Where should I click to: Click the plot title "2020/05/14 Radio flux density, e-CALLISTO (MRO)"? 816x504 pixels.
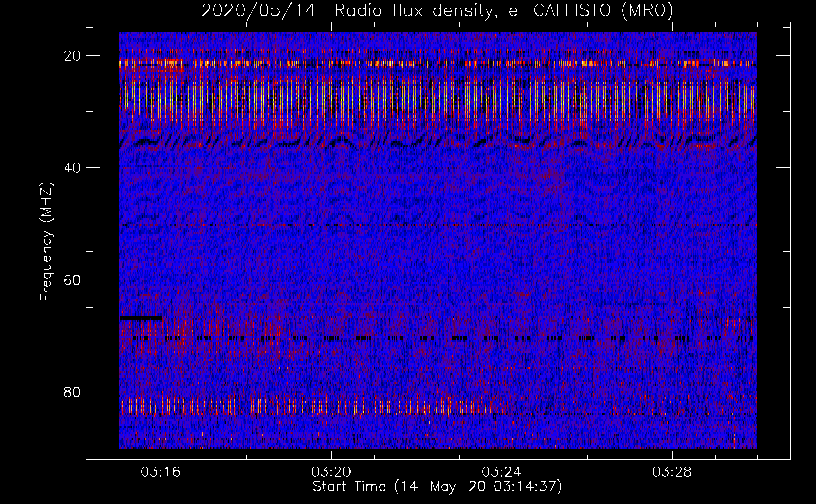(x=437, y=10)
